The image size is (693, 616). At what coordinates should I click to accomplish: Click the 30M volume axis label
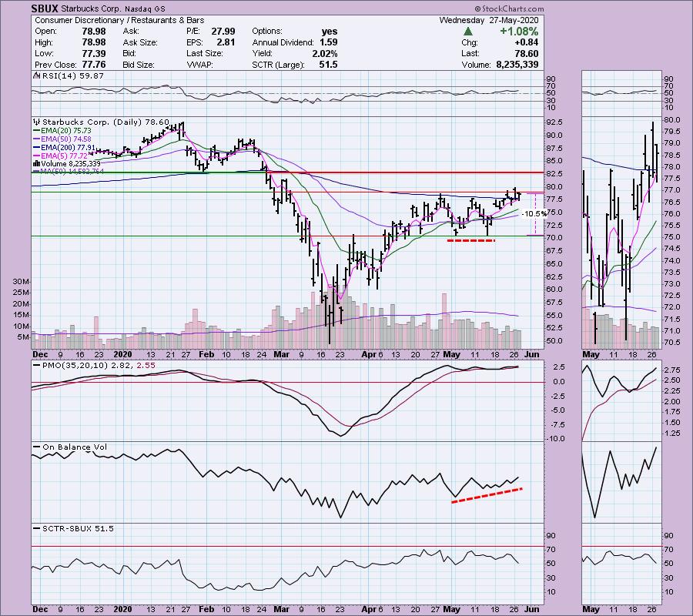point(22,282)
